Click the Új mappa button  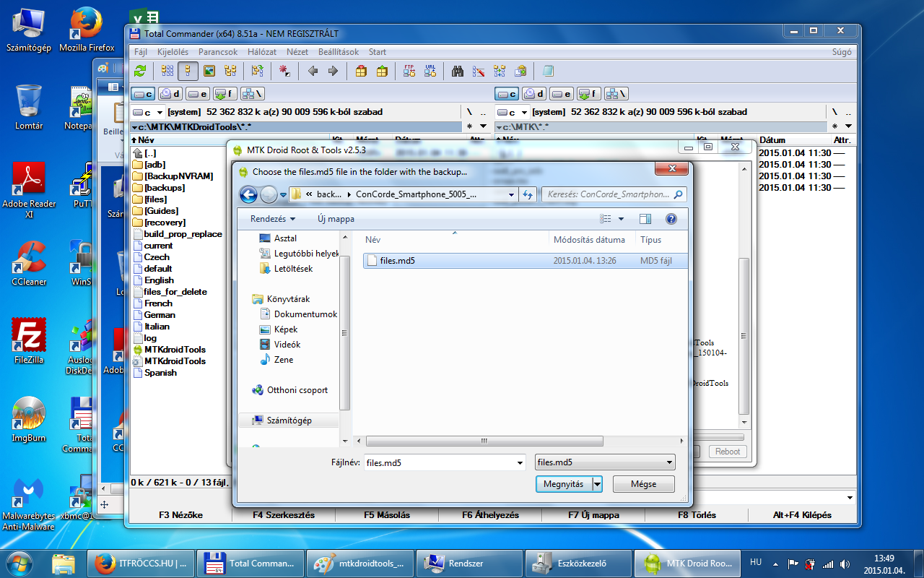(336, 219)
